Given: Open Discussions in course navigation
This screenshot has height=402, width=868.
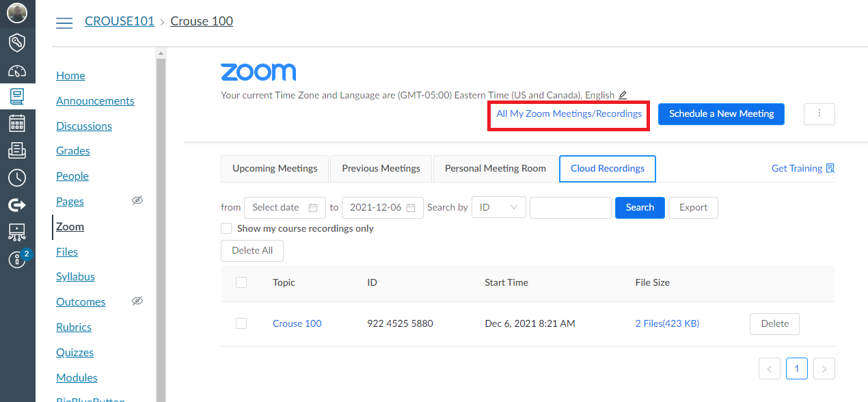Looking at the screenshot, I should click(x=84, y=126).
